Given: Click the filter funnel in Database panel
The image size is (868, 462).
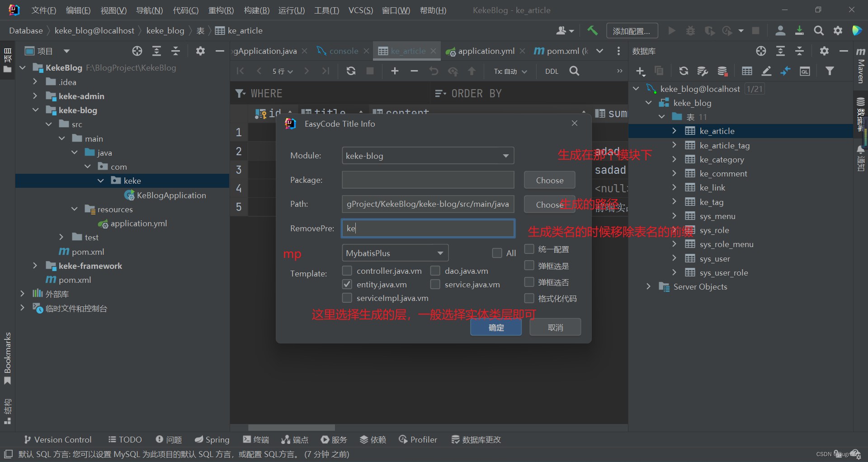Looking at the screenshot, I should [830, 71].
